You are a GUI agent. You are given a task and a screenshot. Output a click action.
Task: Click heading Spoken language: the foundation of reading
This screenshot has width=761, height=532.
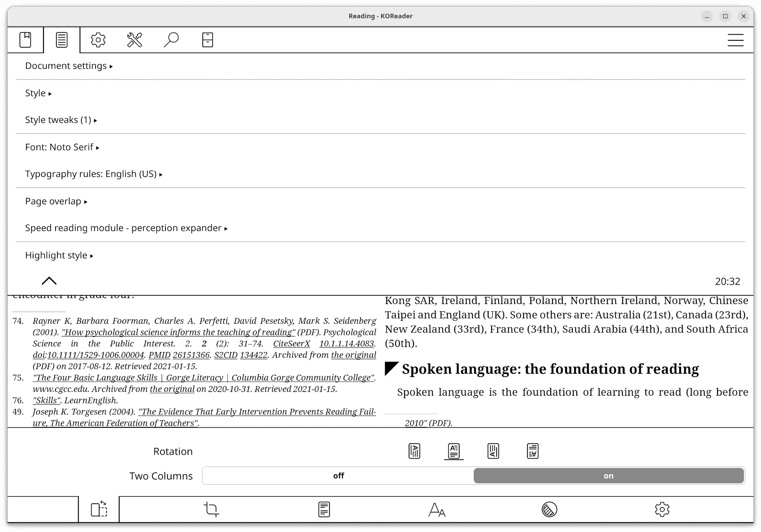[550, 369]
